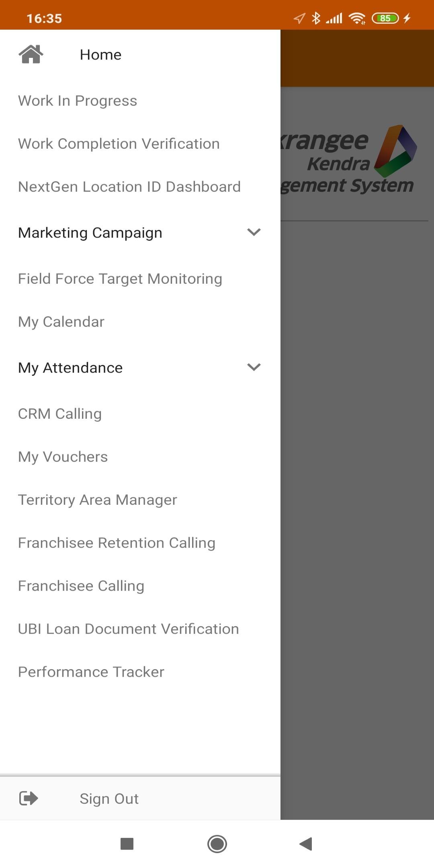Choose Territory Area Manager
This screenshot has width=434, height=868.
click(98, 500)
